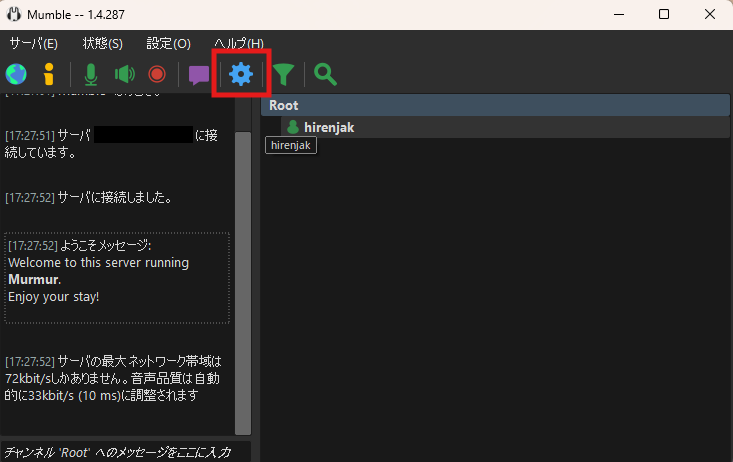Click the bold Murmur text in log
The height and width of the screenshot is (462, 733).
(34, 280)
